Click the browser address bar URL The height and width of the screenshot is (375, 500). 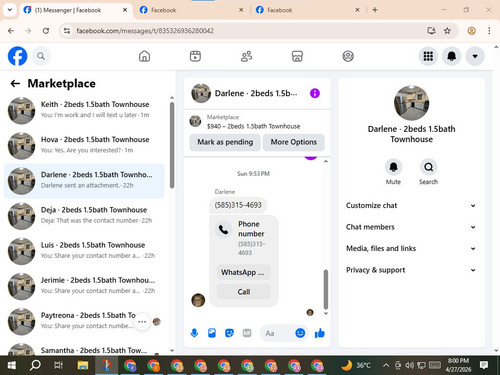tap(145, 31)
